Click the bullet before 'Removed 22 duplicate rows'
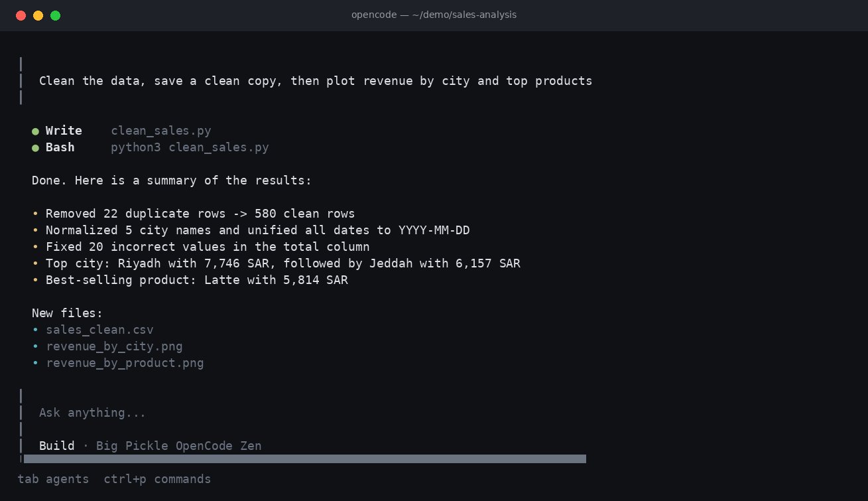 [35, 214]
